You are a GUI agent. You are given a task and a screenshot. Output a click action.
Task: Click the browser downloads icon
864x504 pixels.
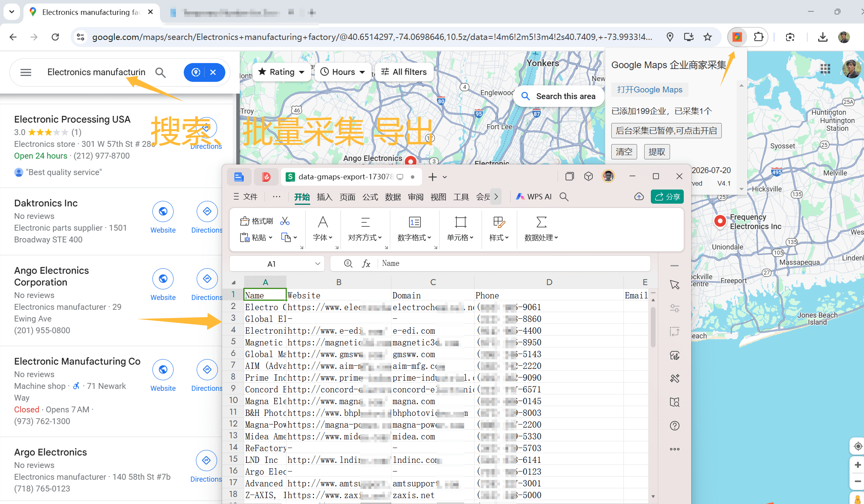(x=822, y=37)
